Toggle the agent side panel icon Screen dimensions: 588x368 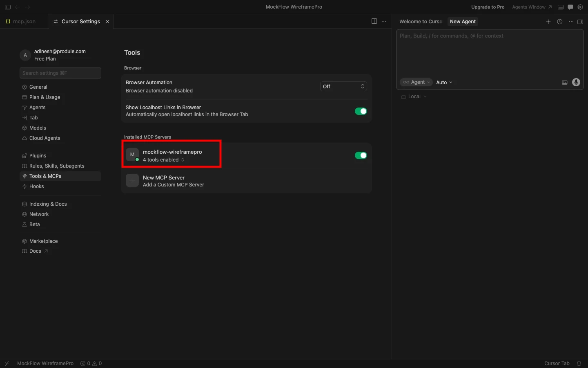pos(580,22)
